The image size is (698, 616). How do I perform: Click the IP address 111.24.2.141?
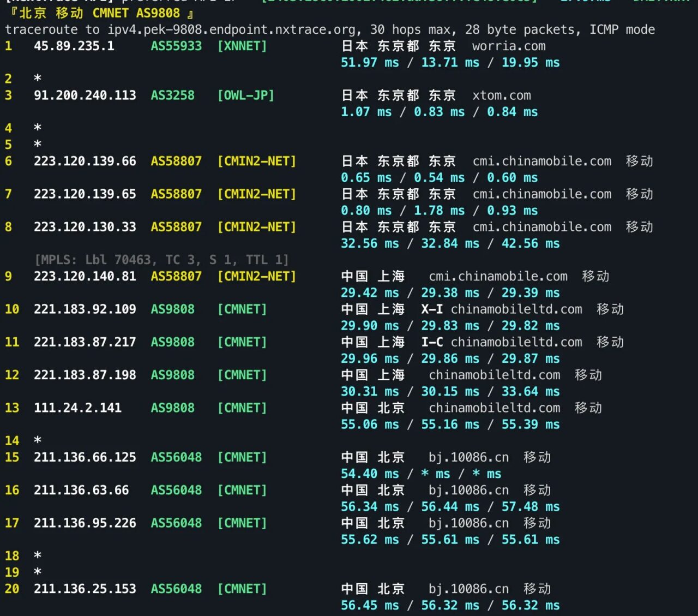78,408
